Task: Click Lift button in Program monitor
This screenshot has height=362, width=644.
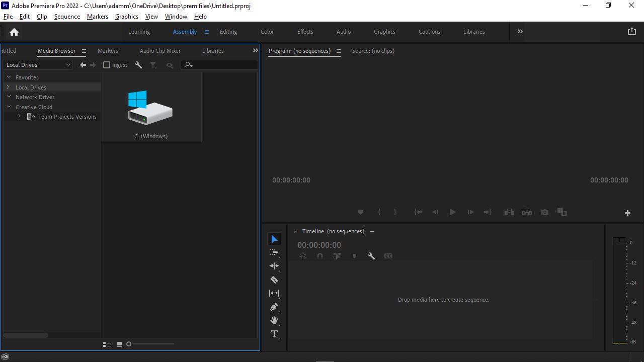Action: pos(509,212)
